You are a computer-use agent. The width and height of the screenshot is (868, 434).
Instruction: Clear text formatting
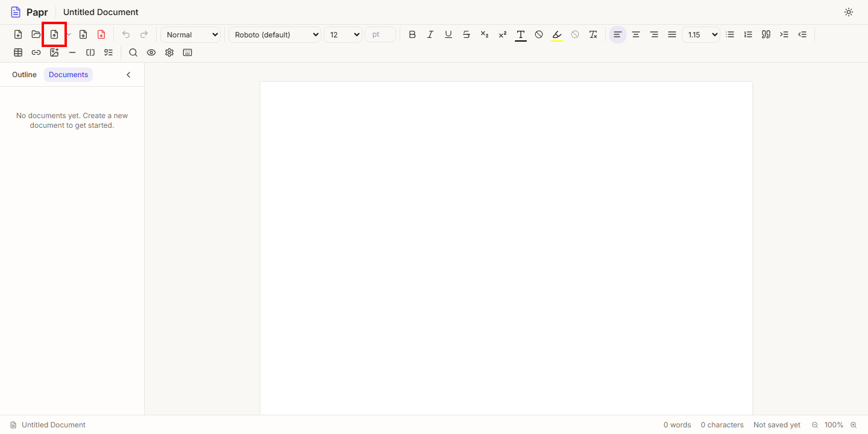(593, 35)
